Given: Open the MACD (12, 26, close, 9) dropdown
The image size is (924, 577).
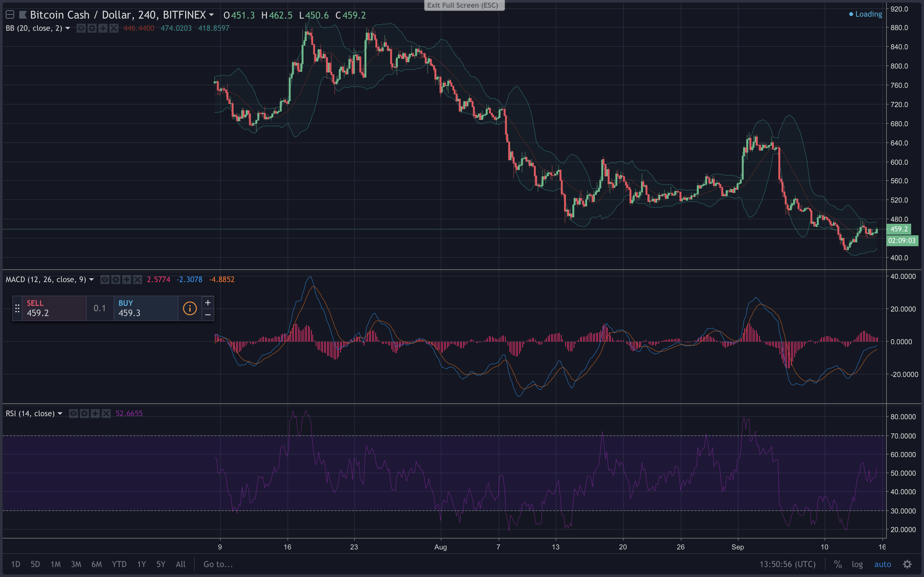Looking at the screenshot, I should (92, 280).
